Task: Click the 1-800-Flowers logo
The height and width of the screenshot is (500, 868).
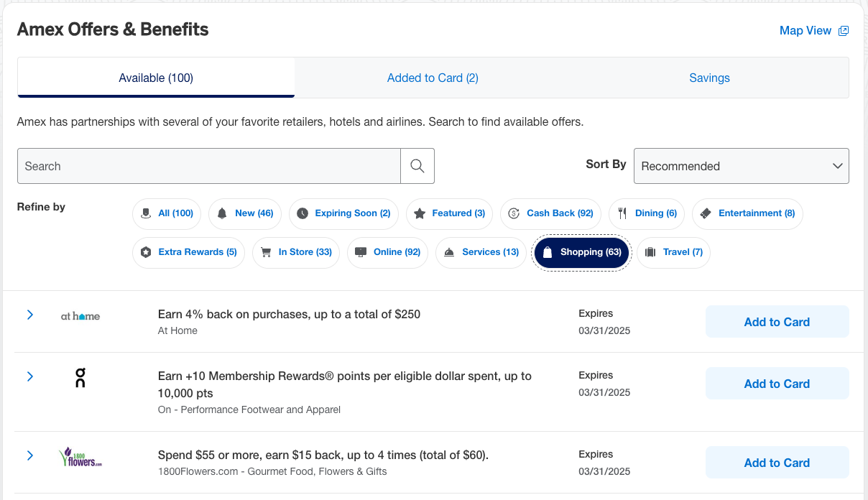Action: (80, 457)
